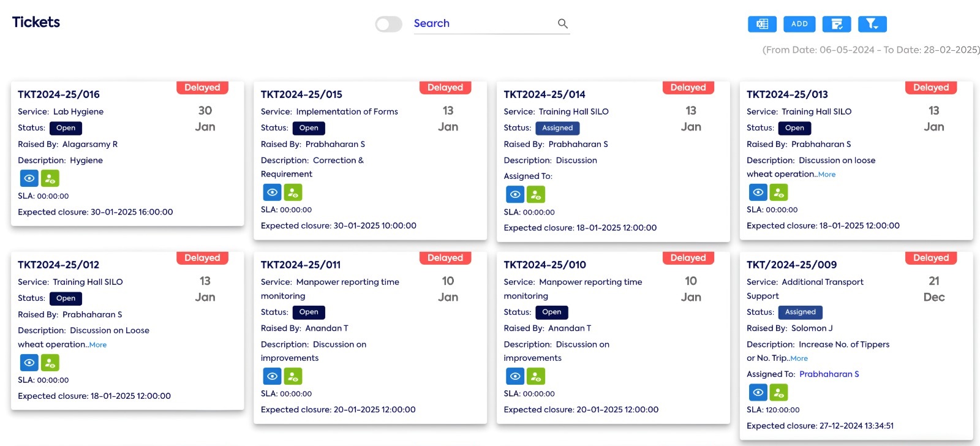Screen dimensions: 980x446
Task: Click the Delayed tag on TKT2024-25/016
Action: [x=202, y=88]
